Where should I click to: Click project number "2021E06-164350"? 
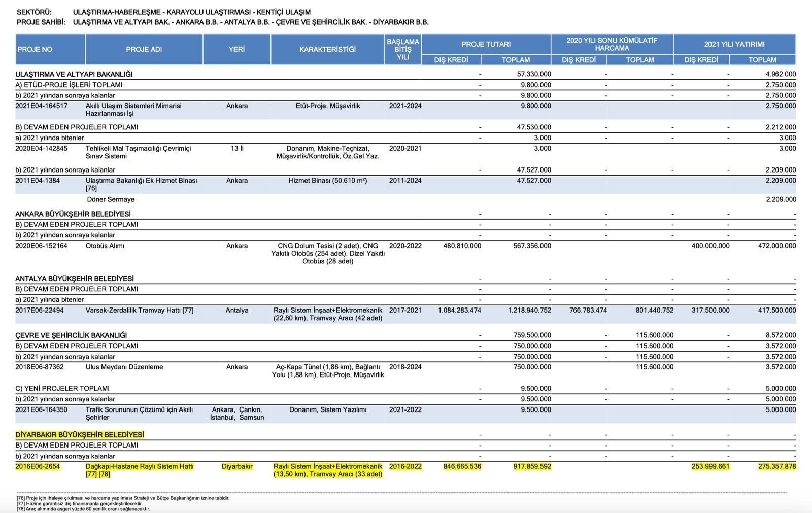coord(41,410)
